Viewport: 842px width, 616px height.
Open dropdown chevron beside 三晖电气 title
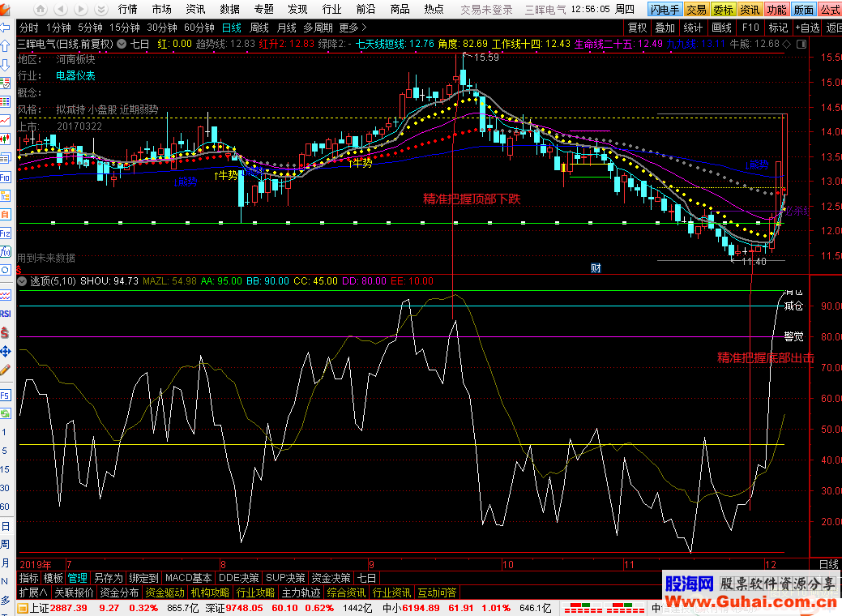tap(122, 44)
